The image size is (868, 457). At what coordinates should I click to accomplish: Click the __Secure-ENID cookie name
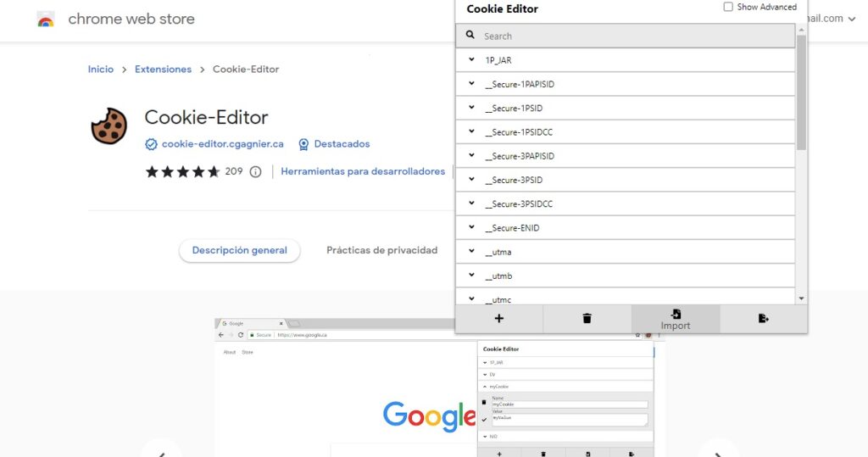pos(512,228)
